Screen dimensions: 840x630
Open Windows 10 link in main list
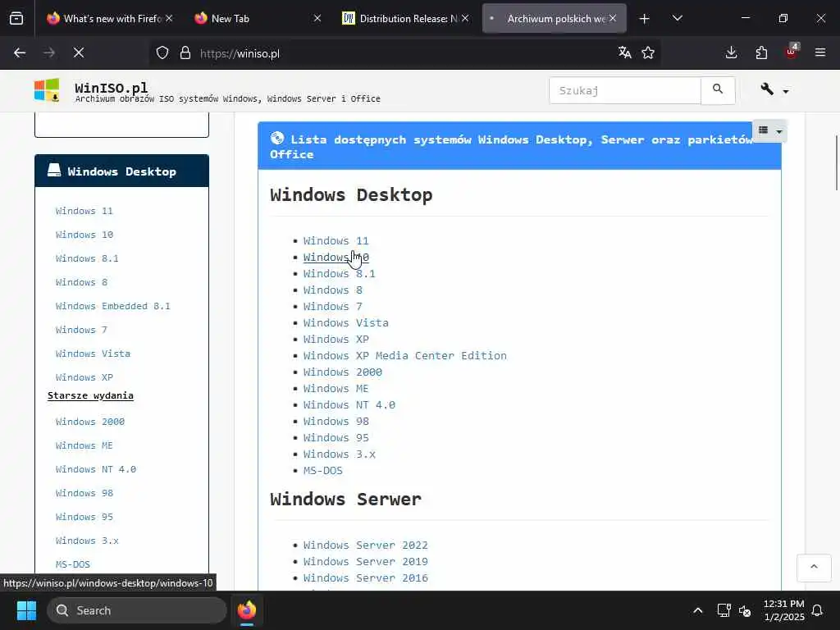336,257
